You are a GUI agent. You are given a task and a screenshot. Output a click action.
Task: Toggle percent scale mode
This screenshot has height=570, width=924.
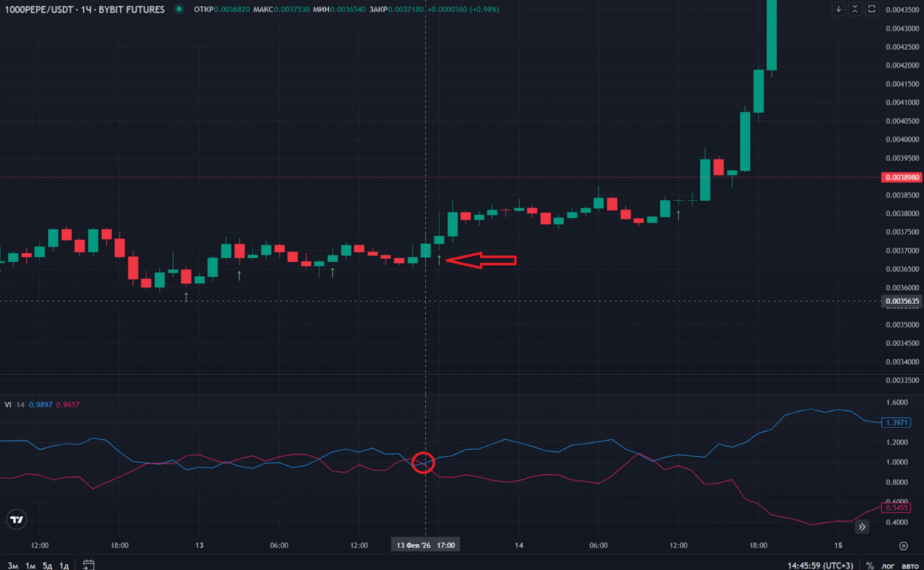pos(870,565)
